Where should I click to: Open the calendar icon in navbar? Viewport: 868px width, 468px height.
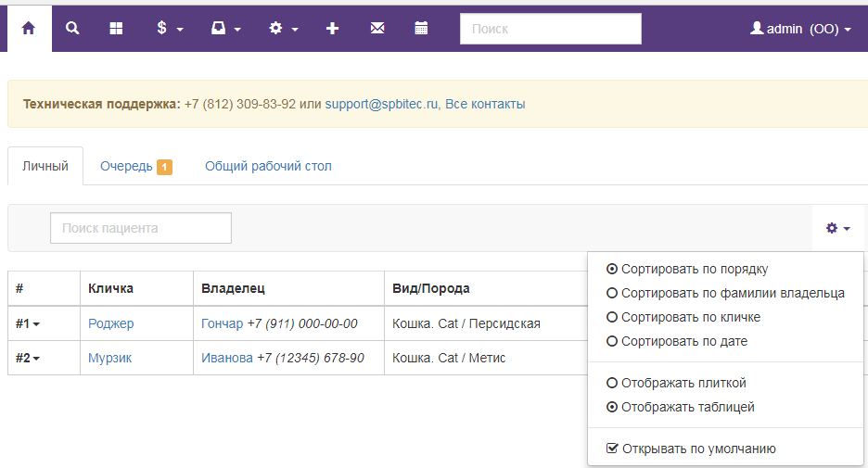[x=421, y=29]
